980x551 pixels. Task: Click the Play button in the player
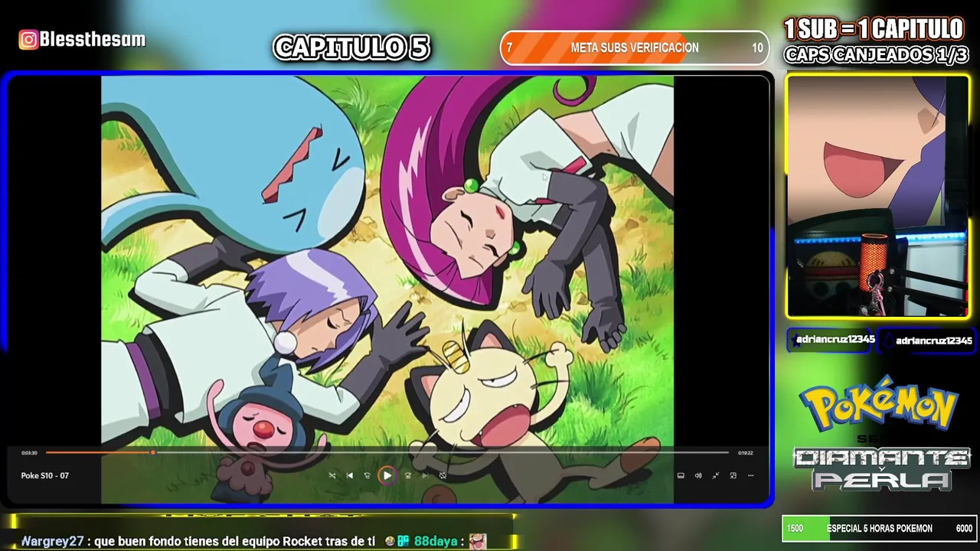coord(387,475)
